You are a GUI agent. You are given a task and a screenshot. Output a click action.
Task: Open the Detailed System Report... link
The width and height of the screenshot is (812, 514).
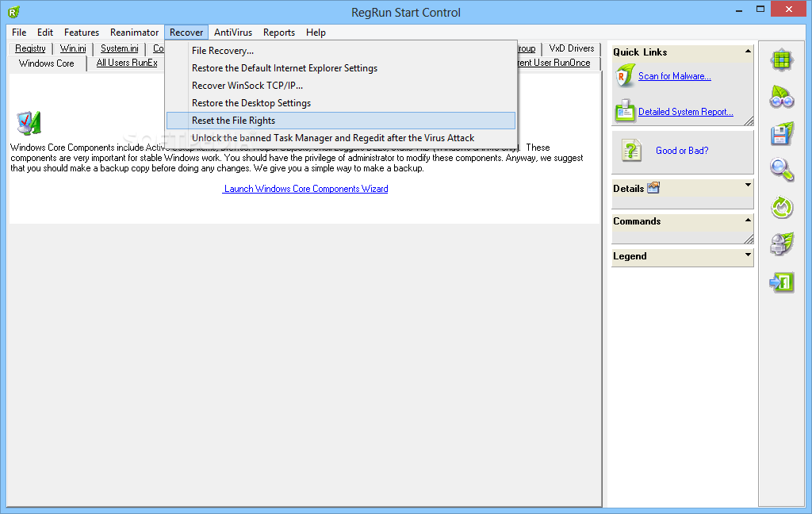point(686,111)
